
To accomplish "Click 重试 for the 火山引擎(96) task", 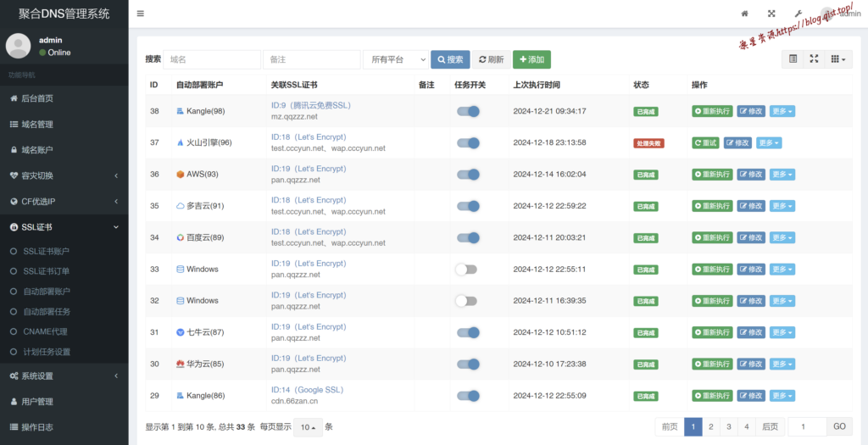I will click(x=705, y=142).
